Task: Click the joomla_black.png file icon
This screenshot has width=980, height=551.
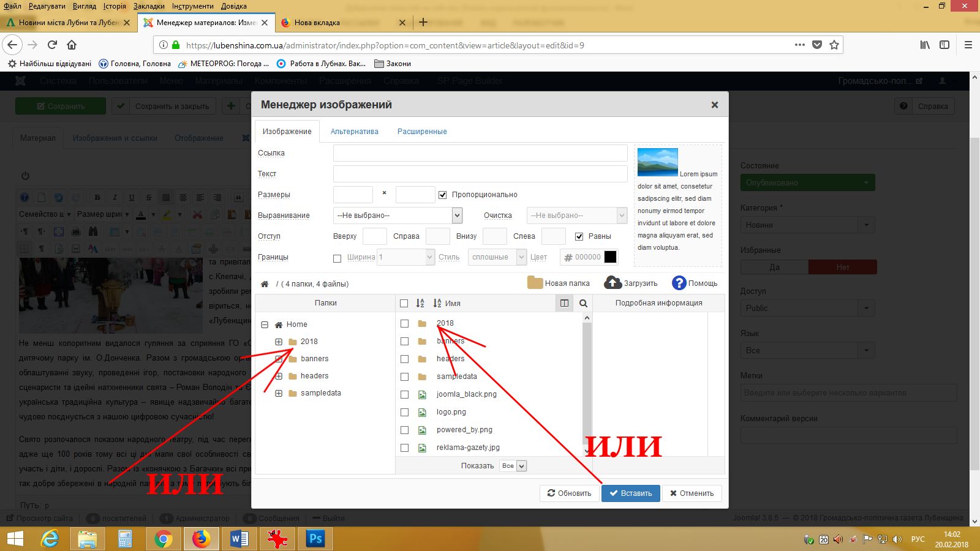Action: tap(422, 395)
